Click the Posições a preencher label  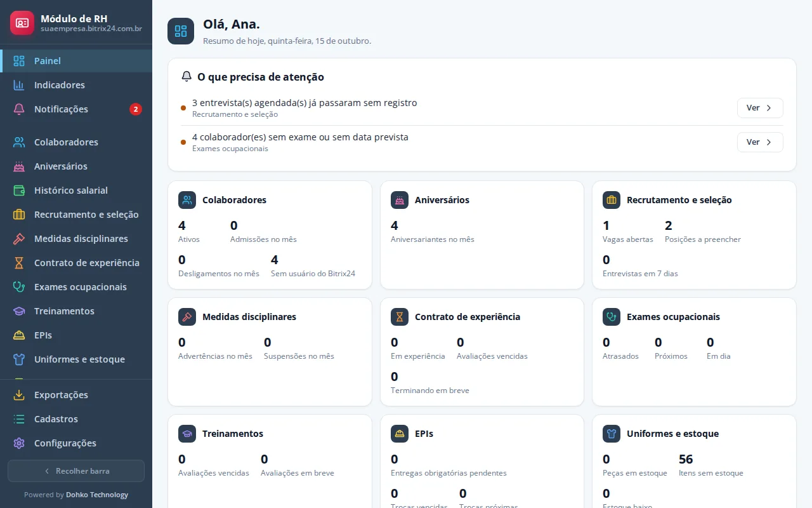pyautogui.click(x=703, y=239)
